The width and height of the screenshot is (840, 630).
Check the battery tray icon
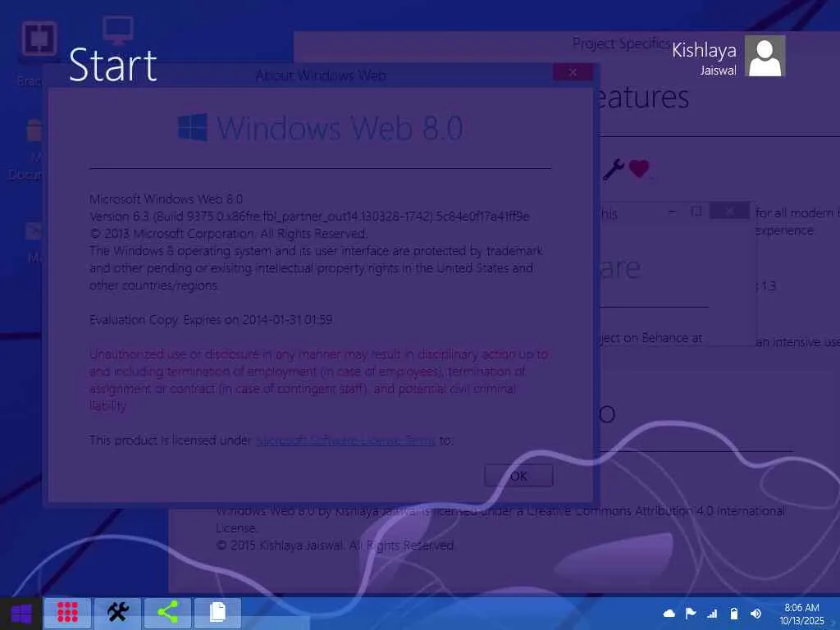[x=734, y=614]
